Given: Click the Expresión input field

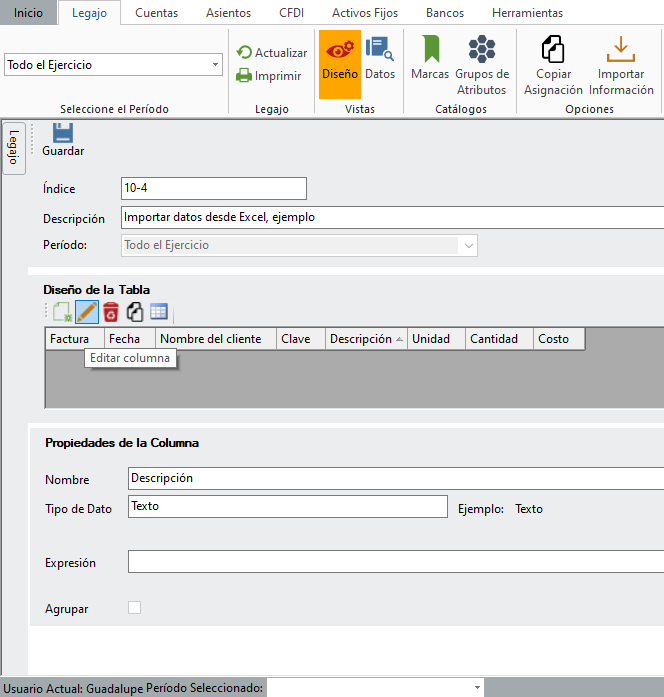Looking at the screenshot, I should [395, 562].
